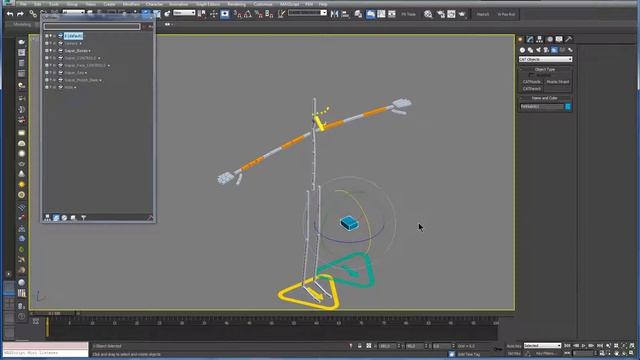Select Cameras category in Create panel
The width and height of the screenshot is (640, 360).
(546, 50)
